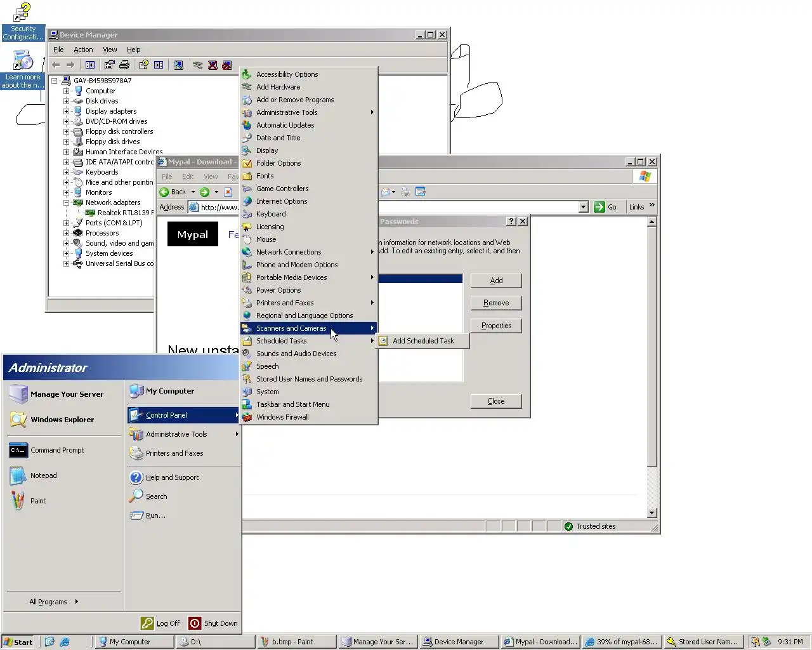The image size is (812, 650).
Task: Select Add or Remove Programs in Control Panel menu
Action: (308, 100)
